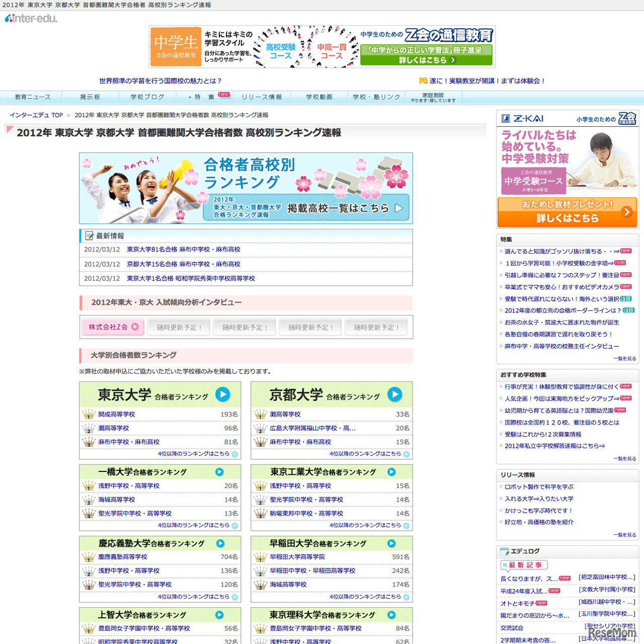Click 一覧を見る in リリース情報 panel
This screenshot has width=644, height=644.
click(x=625, y=535)
